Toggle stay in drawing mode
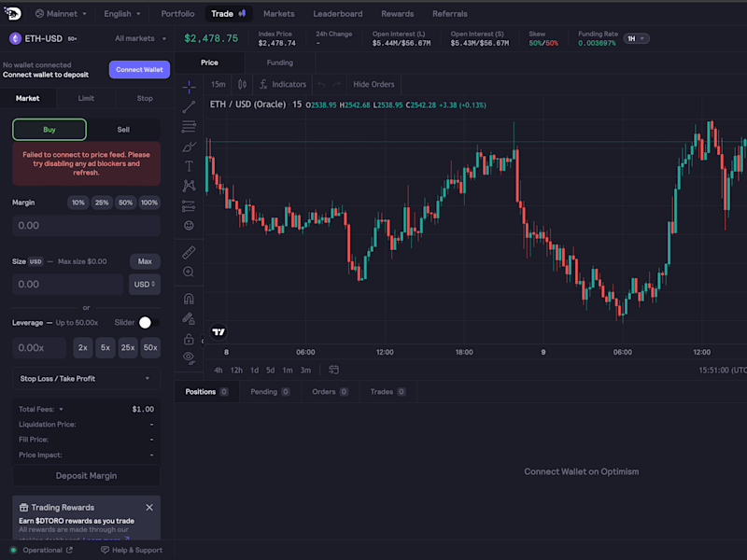Screen dimensions: 747x560 coord(189,318)
